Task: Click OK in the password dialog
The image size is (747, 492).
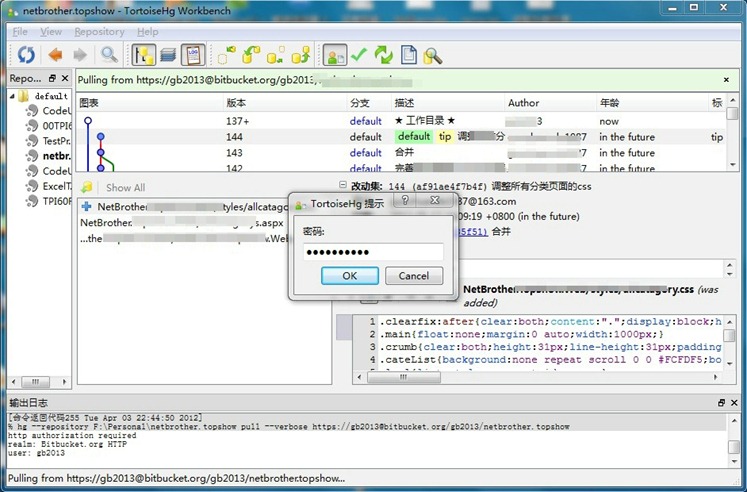Action: [350, 276]
